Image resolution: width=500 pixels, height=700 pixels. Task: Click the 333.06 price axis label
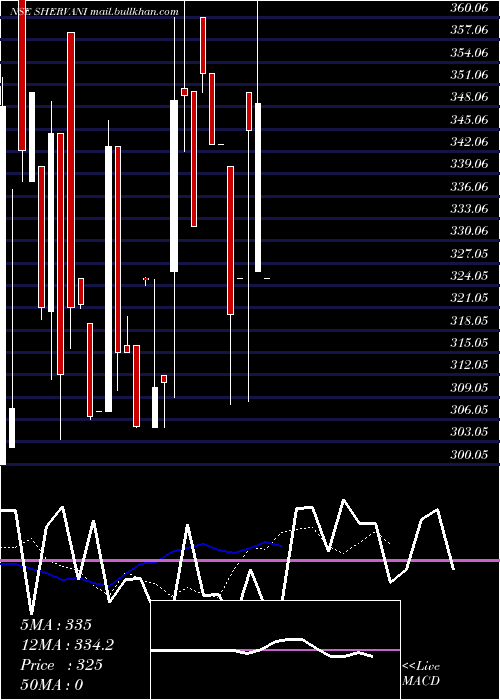point(468,208)
